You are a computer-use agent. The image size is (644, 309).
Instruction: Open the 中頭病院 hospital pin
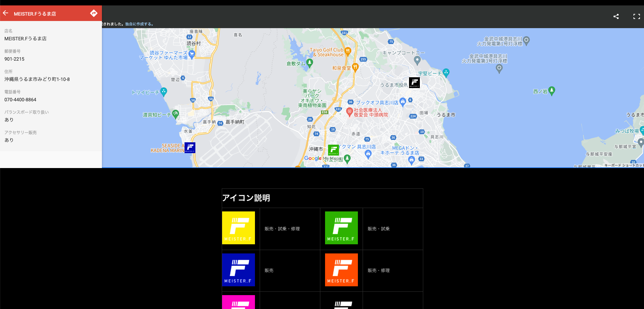(x=350, y=112)
